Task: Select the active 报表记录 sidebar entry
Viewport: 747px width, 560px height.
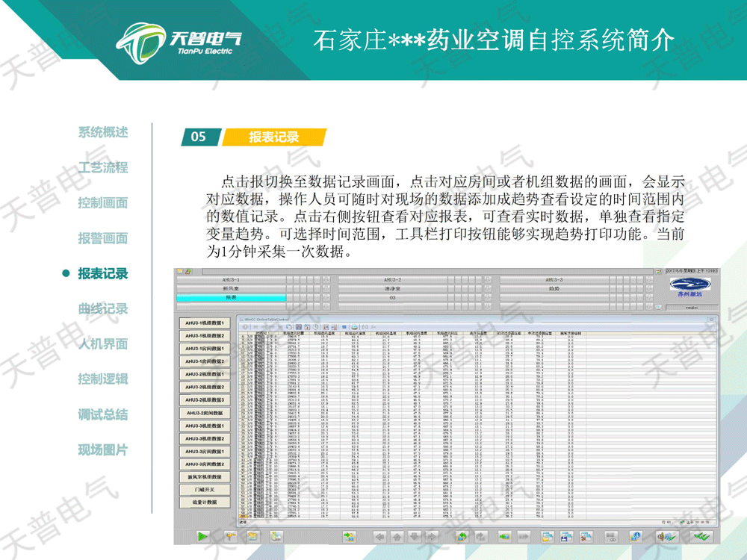Action: [103, 273]
